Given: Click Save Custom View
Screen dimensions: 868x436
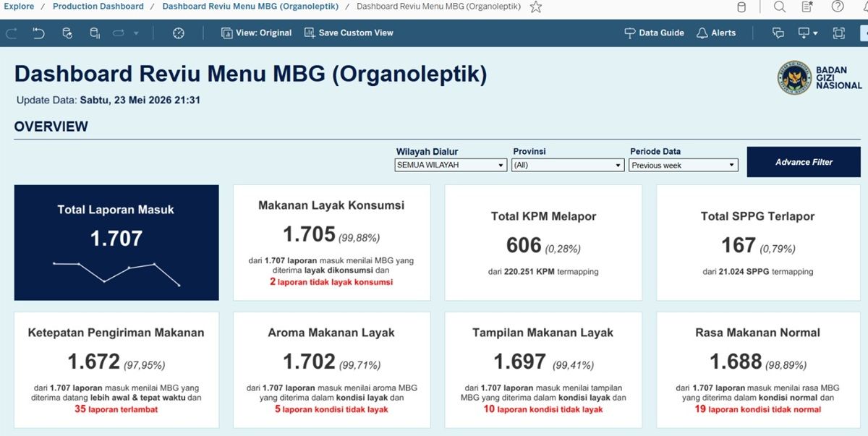Looking at the screenshot, I should point(349,33).
